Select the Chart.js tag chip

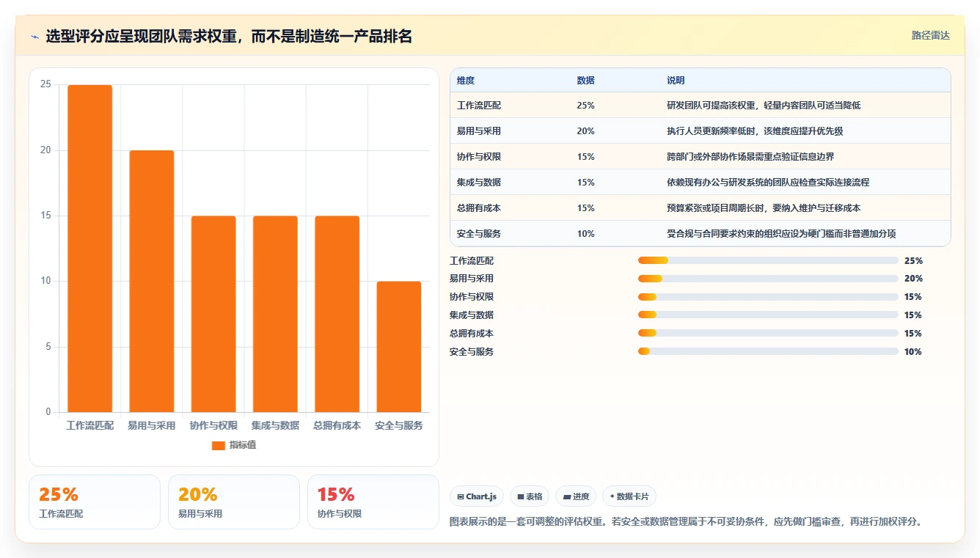pyautogui.click(x=477, y=496)
